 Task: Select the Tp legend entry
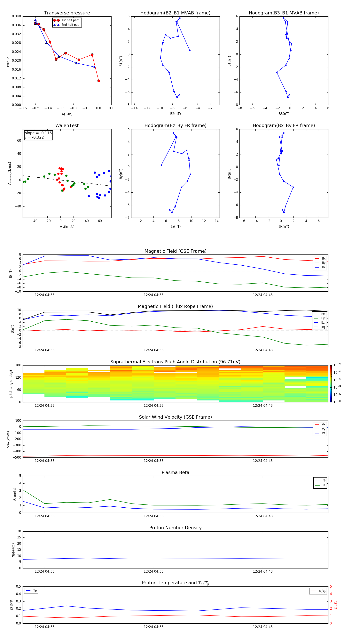31,591
